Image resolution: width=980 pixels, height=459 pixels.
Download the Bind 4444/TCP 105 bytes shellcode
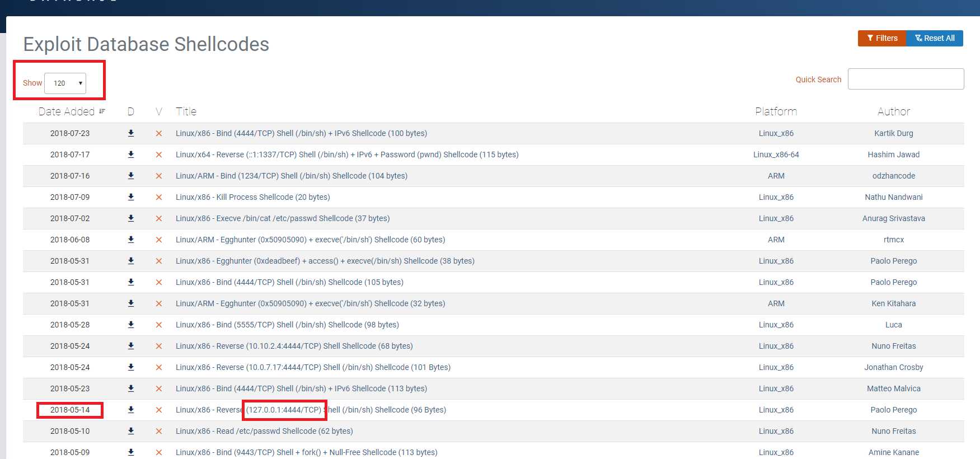pyautogui.click(x=131, y=282)
